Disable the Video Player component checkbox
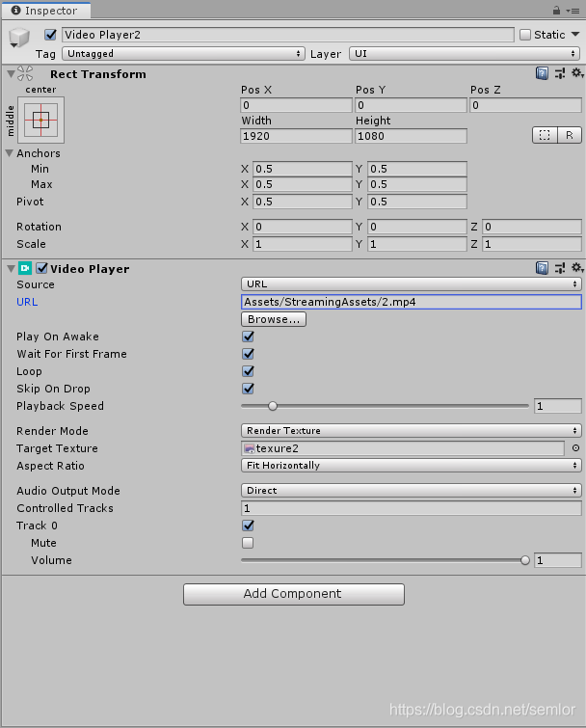The width and height of the screenshot is (586, 728). 41,268
